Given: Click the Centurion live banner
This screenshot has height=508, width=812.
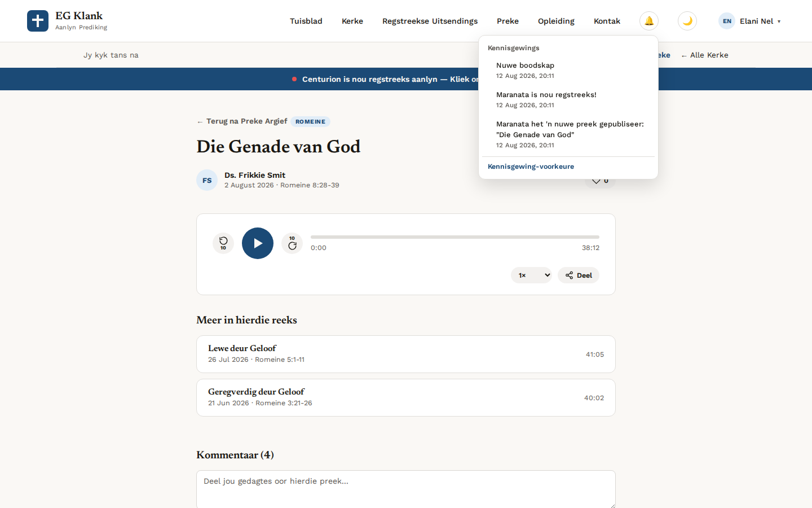Looking at the screenshot, I should 406,79.
